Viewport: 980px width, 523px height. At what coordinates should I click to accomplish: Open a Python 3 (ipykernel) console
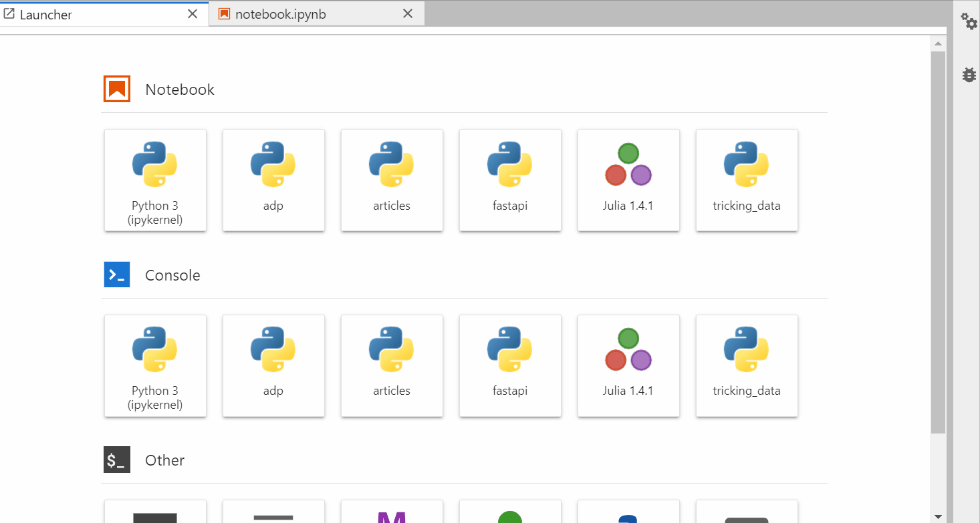point(155,366)
